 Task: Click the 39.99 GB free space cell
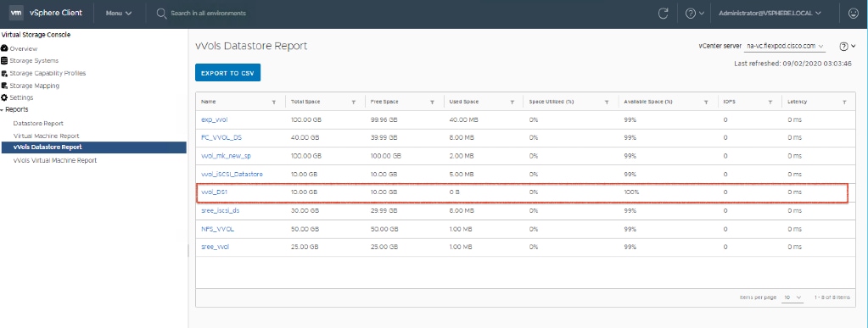tap(384, 137)
